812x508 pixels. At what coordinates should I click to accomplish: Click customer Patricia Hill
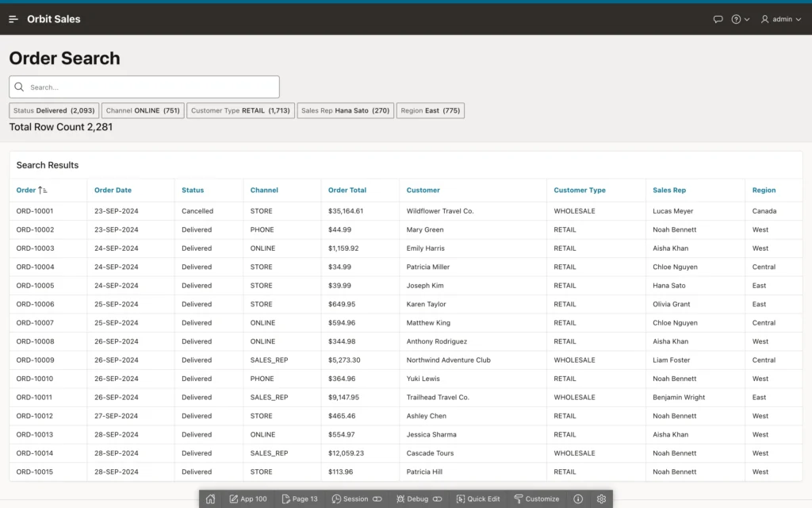pos(424,471)
